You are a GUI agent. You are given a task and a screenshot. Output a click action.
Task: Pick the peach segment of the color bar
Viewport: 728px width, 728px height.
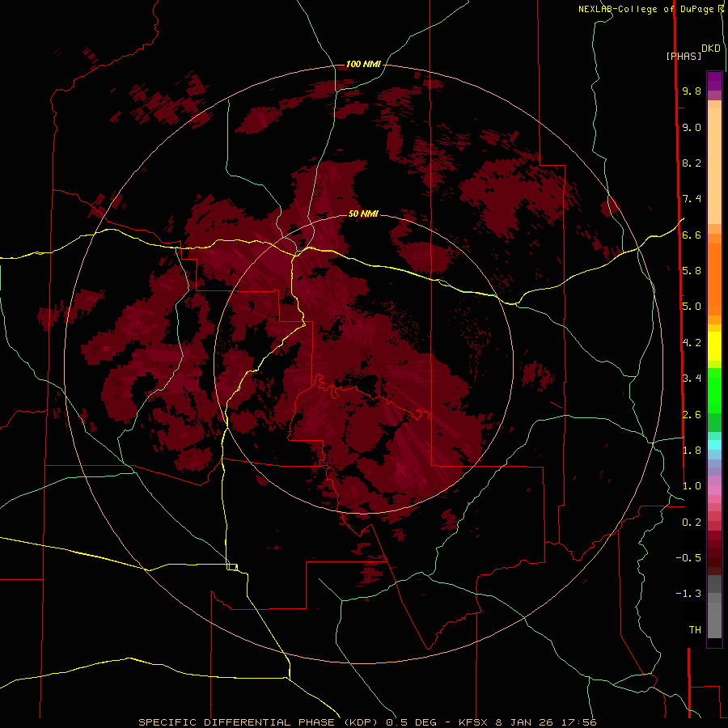tap(714, 166)
